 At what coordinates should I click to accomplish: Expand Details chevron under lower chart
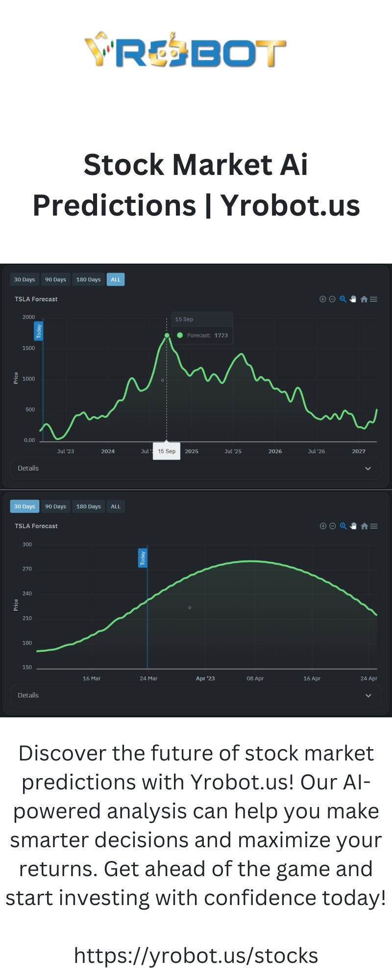[368, 695]
